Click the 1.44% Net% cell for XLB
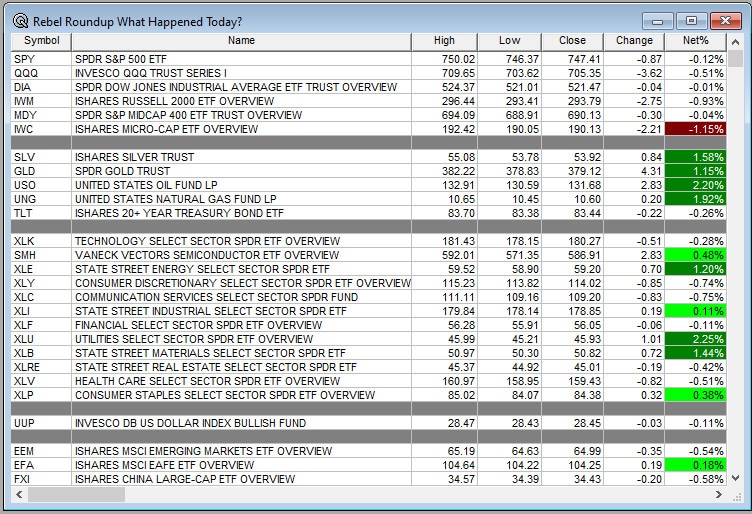Viewport: 752px width, 514px height. click(695, 353)
